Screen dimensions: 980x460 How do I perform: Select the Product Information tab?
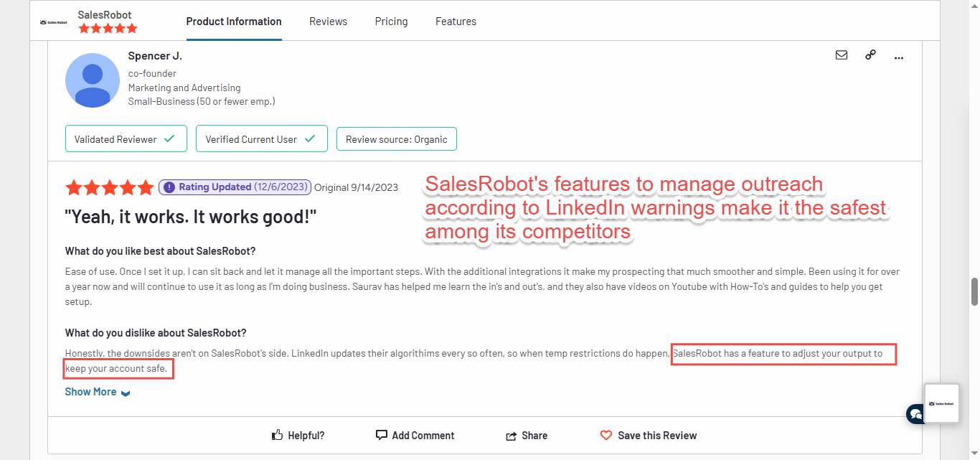click(234, 21)
